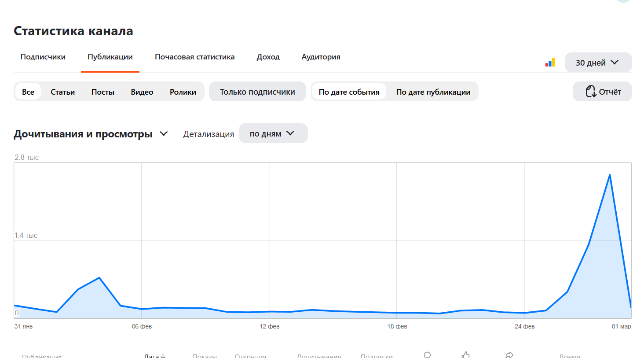
Task: Select the По дате публикации option
Action: pyautogui.click(x=433, y=92)
